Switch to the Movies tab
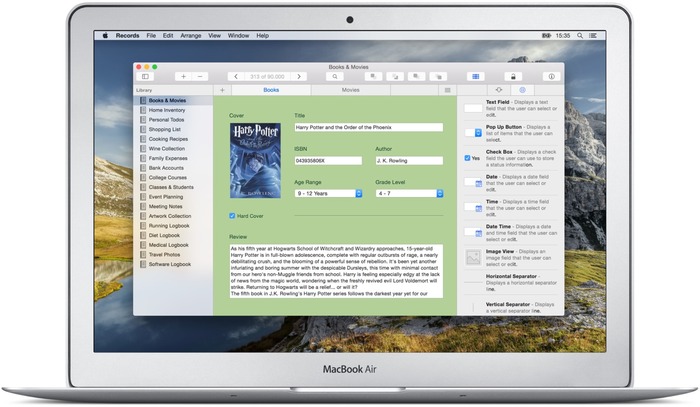 pyautogui.click(x=350, y=90)
